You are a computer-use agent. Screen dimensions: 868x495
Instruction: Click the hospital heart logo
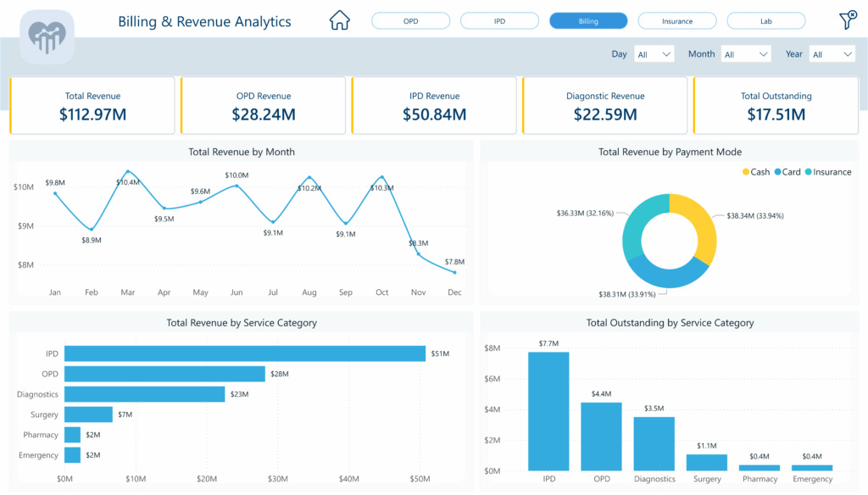click(47, 36)
